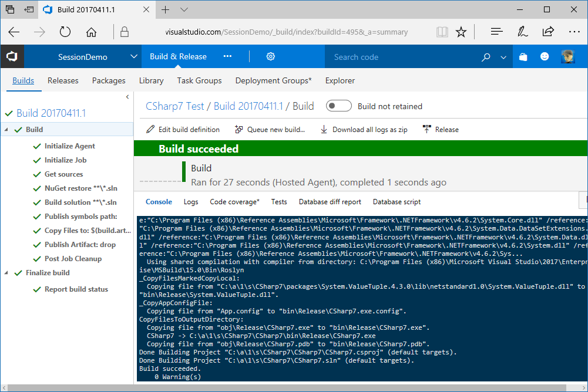Image resolution: width=588 pixels, height=392 pixels.
Task: Open the settings gear icon
Action: pyautogui.click(x=270, y=56)
